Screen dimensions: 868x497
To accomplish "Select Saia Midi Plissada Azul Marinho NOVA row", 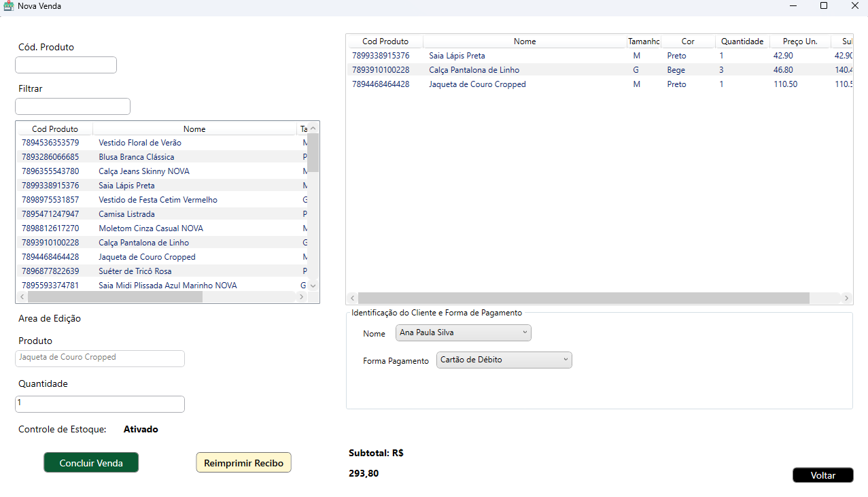I will tap(162, 286).
